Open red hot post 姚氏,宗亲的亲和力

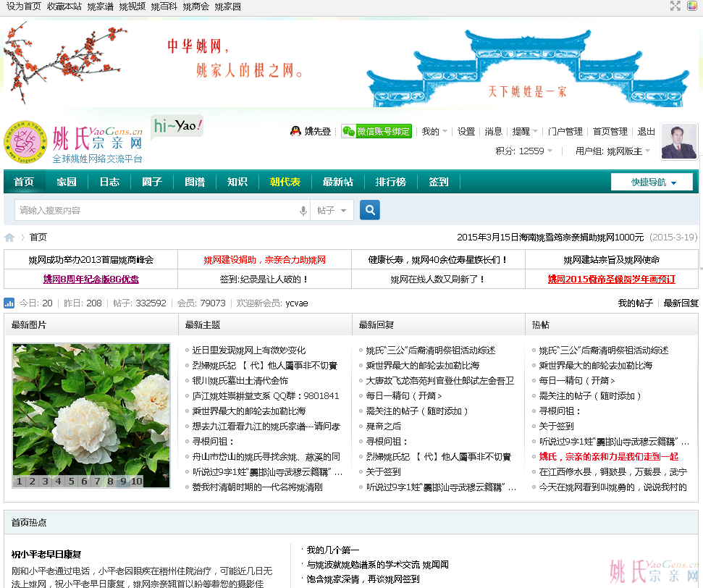tap(608, 457)
